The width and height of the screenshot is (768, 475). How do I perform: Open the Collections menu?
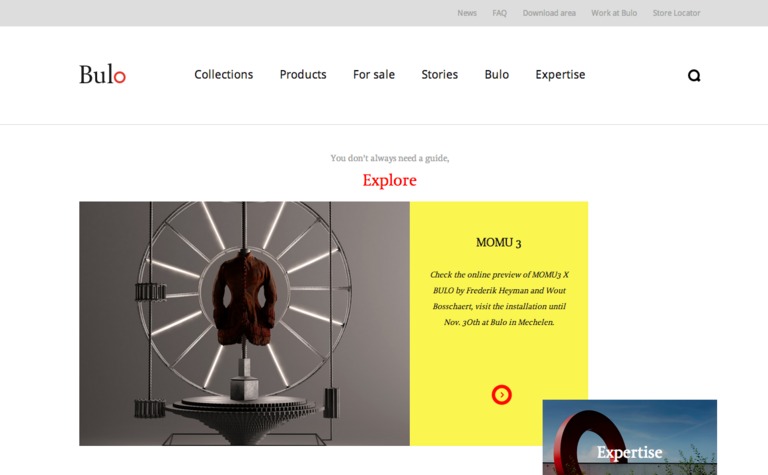coord(223,74)
